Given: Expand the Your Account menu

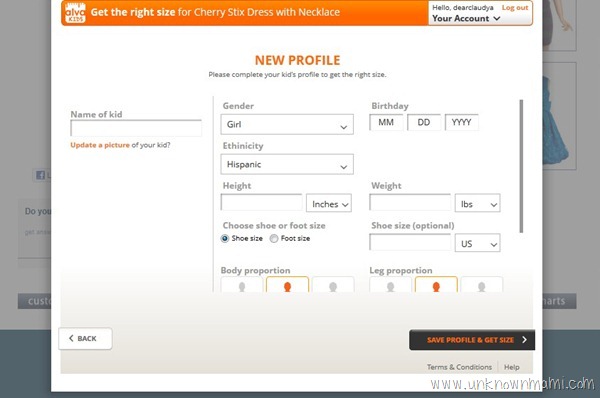Looking at the screenshot, I should click(466, 18).
